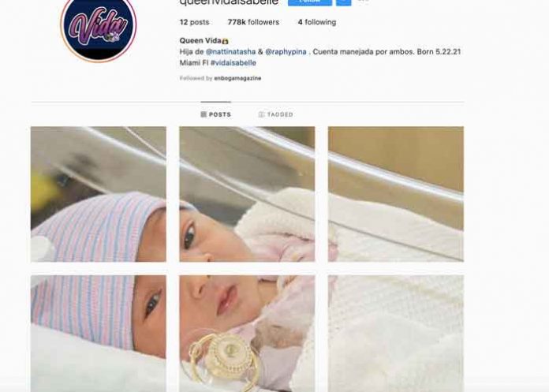Open the post with gold pacifier
The width and height of the screenshot is (549, 392).
(247, 334)
